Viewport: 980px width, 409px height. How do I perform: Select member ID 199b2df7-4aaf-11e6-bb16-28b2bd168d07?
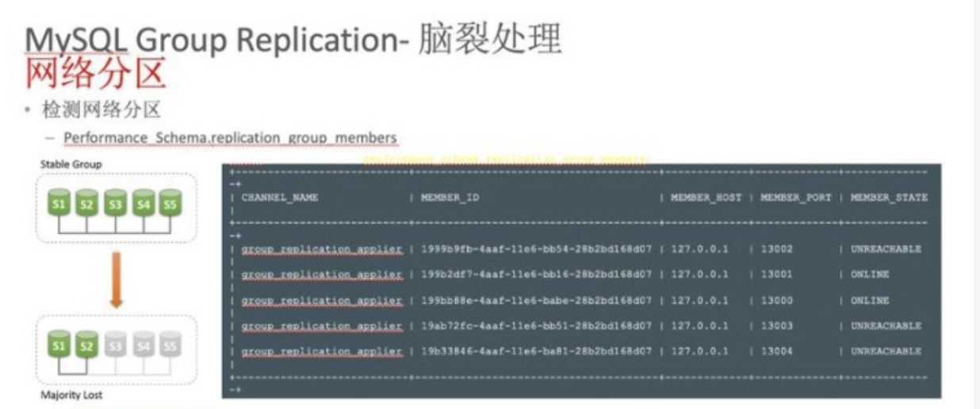point(536,274)
